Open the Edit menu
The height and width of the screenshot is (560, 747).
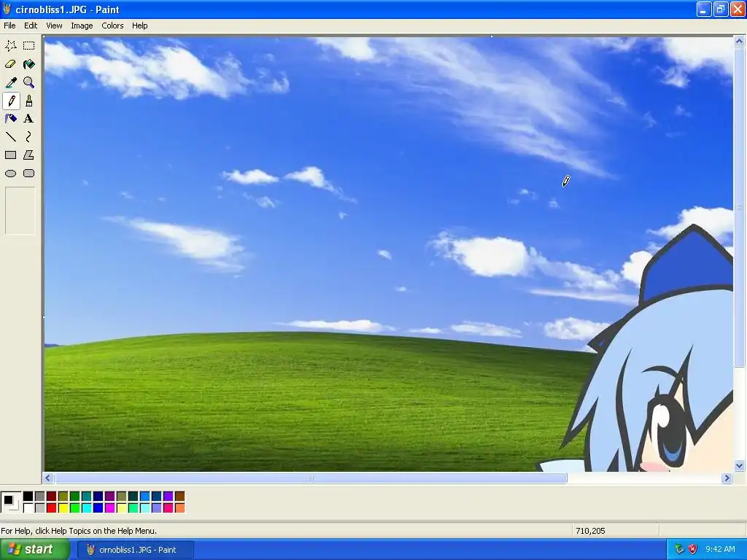pyautogui.click(x=31, y=26)
